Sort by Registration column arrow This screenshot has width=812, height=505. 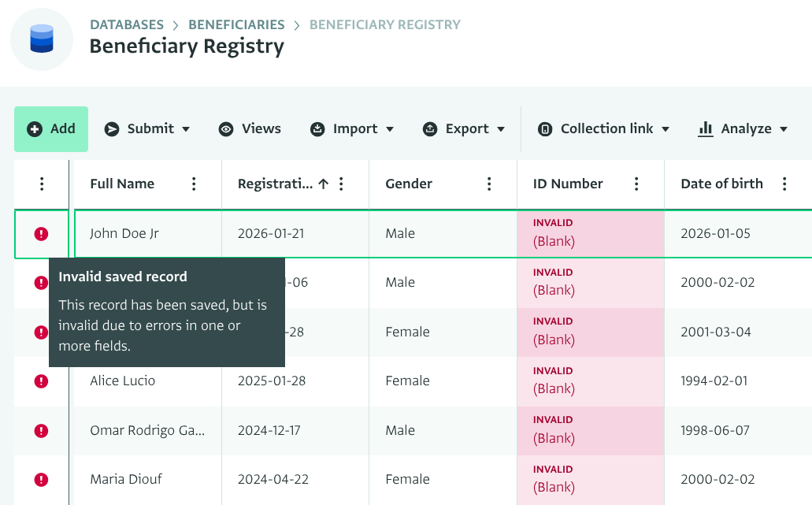pyautogui.click(x=323, y=184)
